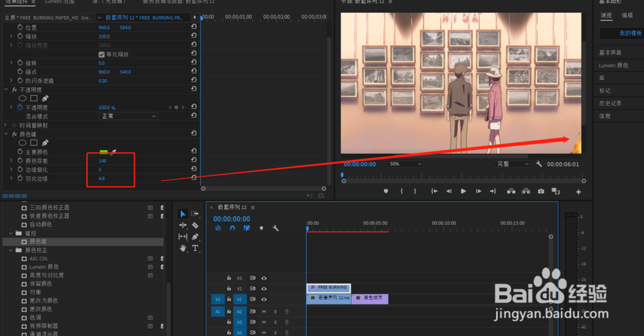Select the Type (T) tool
The width and height of the screenshot is (644, 336).
[195, 248]
